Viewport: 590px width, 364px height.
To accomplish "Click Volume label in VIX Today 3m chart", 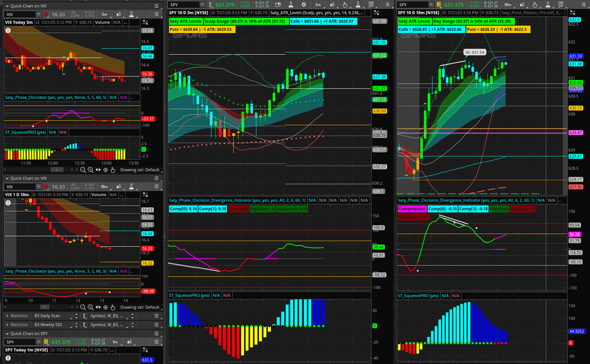I will coord(102,22).
